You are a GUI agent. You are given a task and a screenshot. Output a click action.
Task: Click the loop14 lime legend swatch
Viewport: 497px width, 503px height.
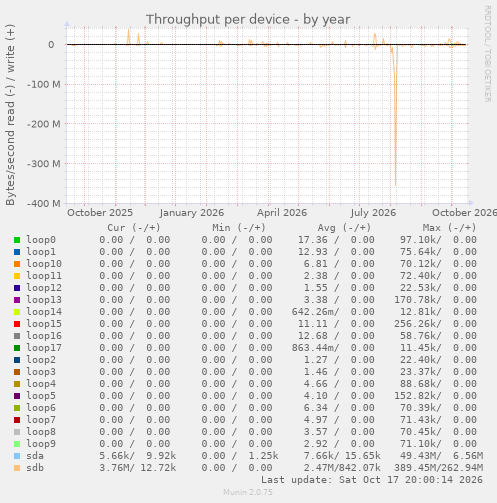17,312
